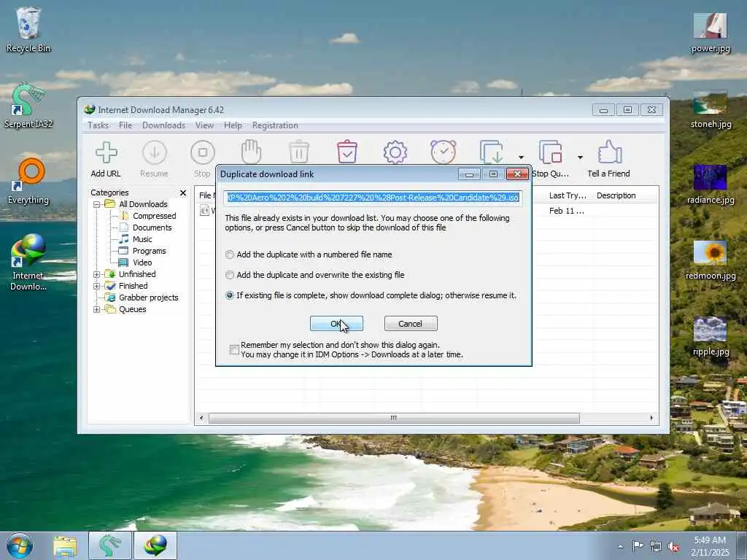The image size is (747, 560).
Task: Click the Stop All hand icon
Action: coord(251,152)
